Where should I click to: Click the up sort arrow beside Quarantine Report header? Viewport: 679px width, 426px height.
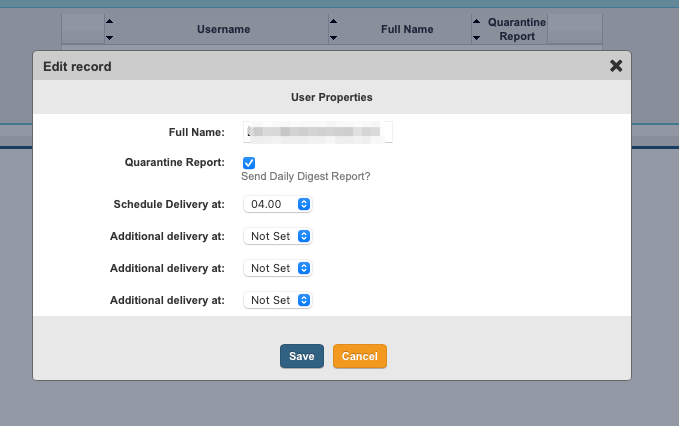(477, 21)
